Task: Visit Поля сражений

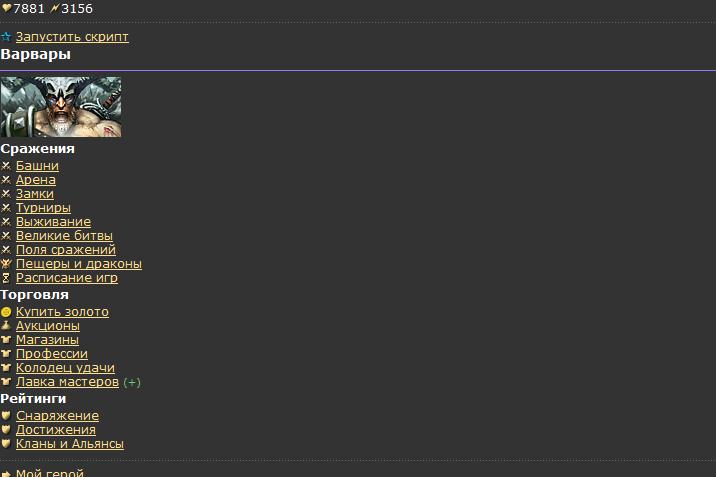Action: tap(66, 250)
